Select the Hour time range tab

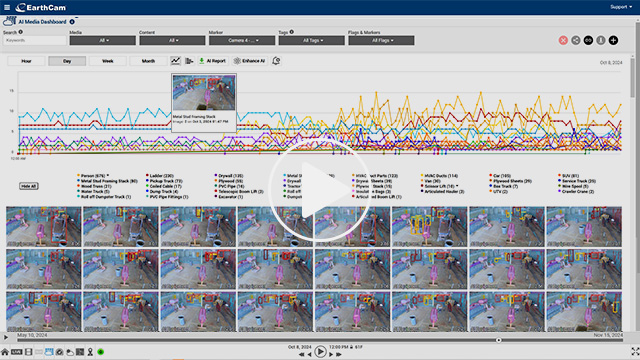(27, 61)
